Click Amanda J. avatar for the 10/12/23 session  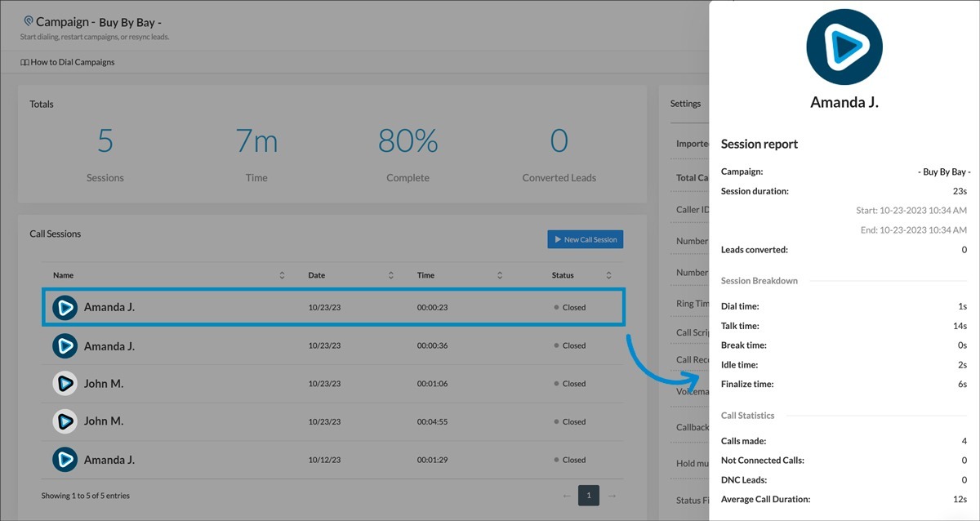tap(65, 460)
